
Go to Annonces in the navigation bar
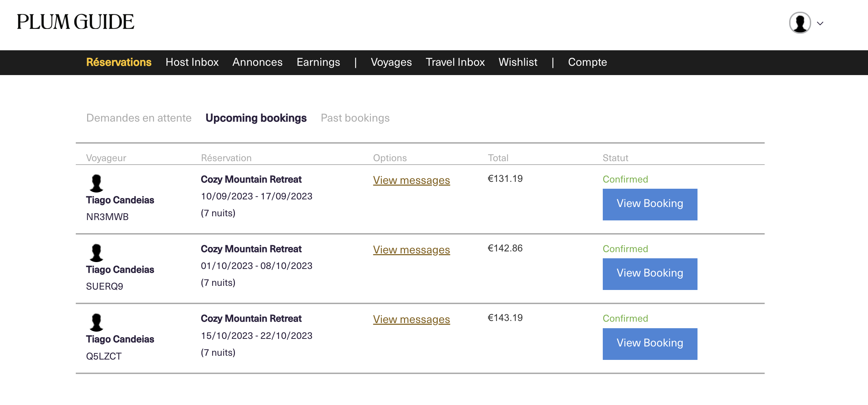(x=257, y=62)
